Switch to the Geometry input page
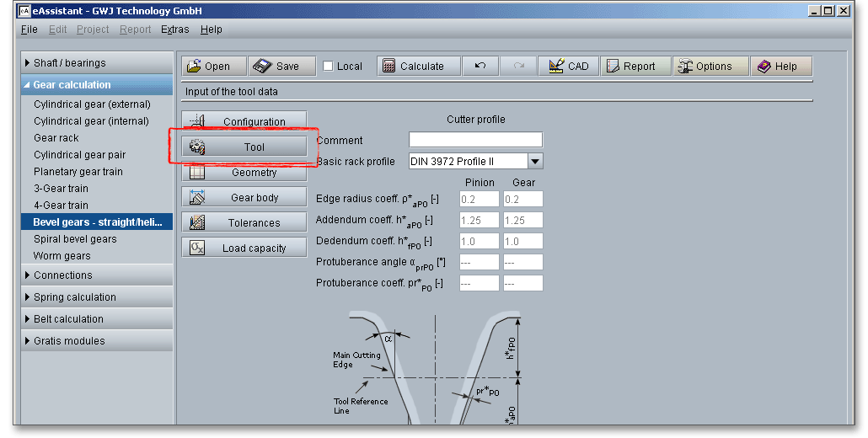Screen dimensions: 868x438 [x=244, y=173]
